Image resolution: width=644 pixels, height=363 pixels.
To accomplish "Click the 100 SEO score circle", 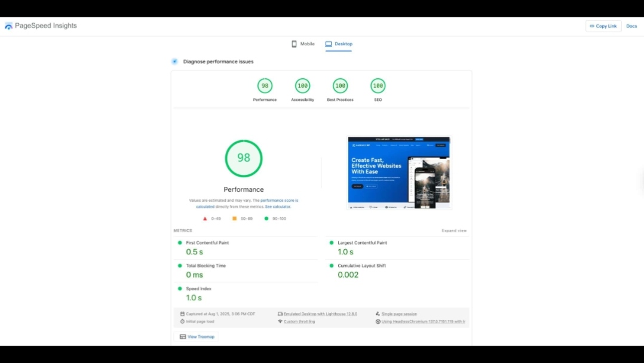I will 378,85.
